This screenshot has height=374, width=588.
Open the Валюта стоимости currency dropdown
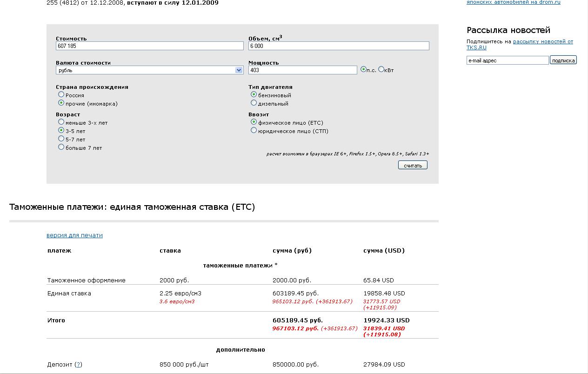[x=150, y=70]
